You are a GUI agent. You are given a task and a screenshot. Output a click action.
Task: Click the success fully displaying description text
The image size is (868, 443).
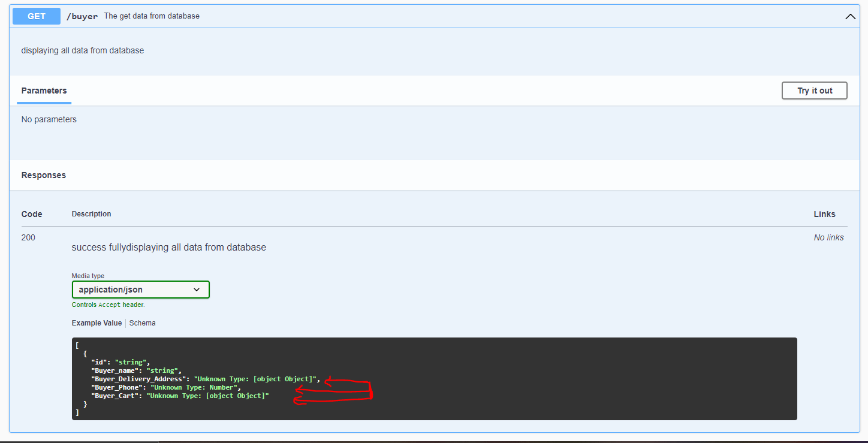pyautogui.click(x=168, y=247)
